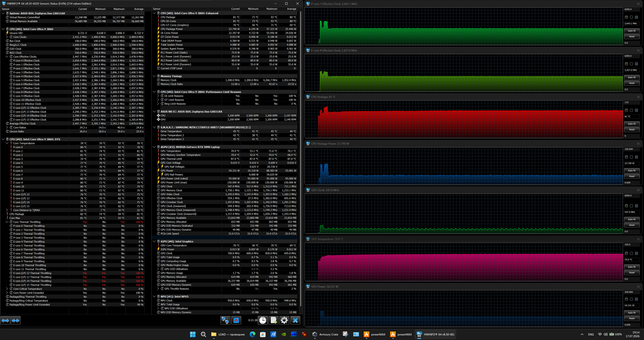Click Reset on GPU Temperature graph
Image resolution: width=644 pixels, height=340 pixels.
pyautogui.click(x=632, y=273)
